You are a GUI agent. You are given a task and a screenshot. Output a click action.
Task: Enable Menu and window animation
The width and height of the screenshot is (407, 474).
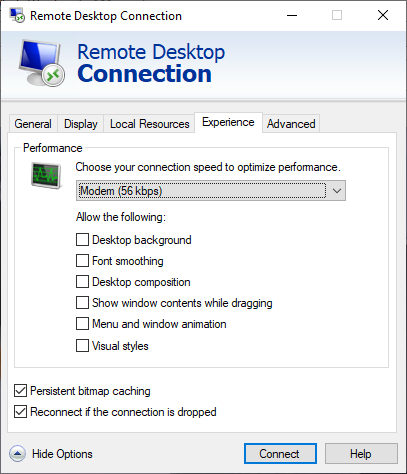pyautogui.click(x=82, y=324)
